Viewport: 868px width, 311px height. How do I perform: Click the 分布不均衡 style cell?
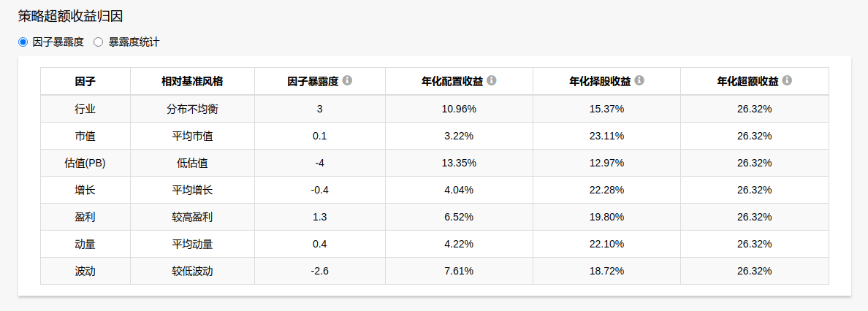(x=192, y=109)
